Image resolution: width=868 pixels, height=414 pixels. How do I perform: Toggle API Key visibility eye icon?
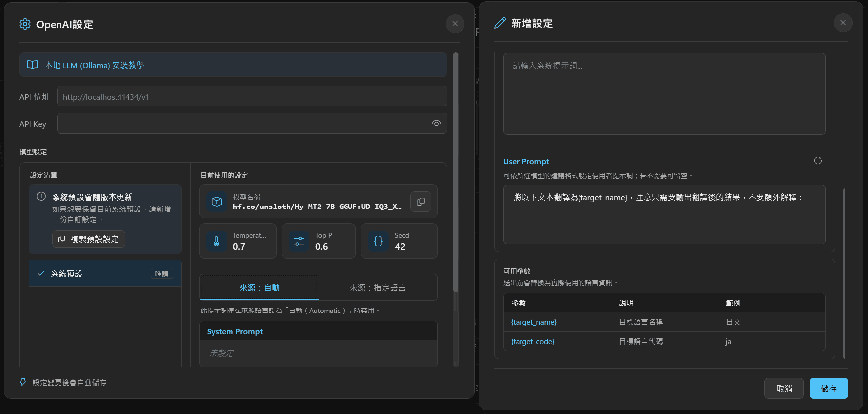[x=436, y=123]
